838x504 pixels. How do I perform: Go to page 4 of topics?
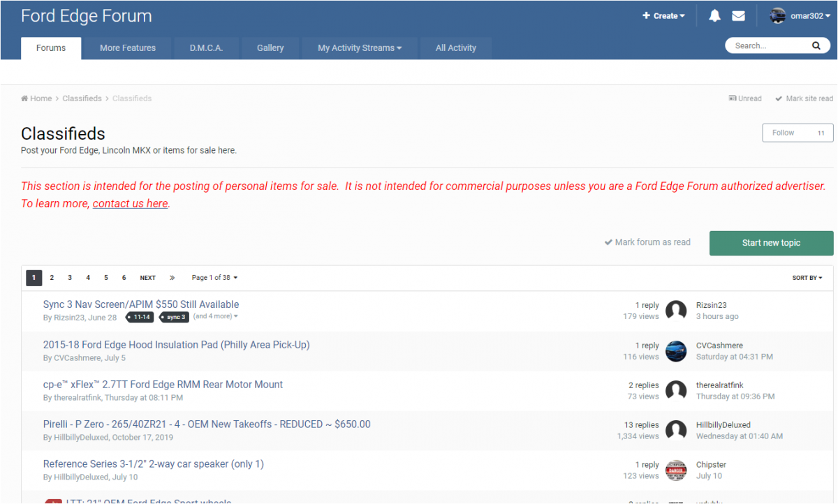pos(88,278)
